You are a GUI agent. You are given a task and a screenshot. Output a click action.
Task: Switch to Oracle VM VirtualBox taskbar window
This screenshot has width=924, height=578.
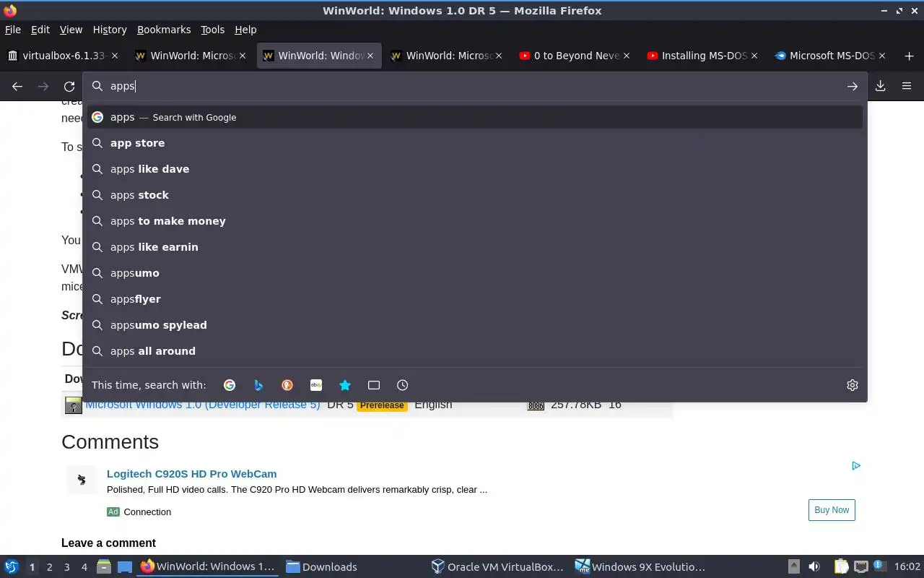click(x=497, y=566)
